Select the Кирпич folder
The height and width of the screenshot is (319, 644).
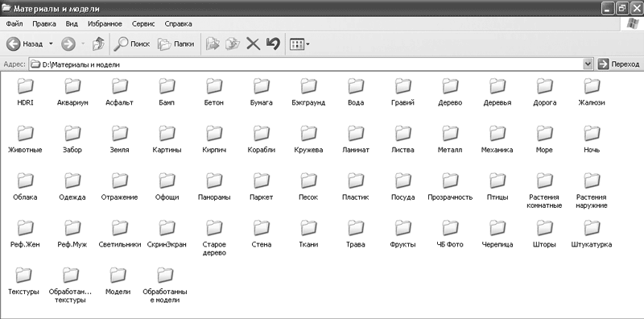214,140
